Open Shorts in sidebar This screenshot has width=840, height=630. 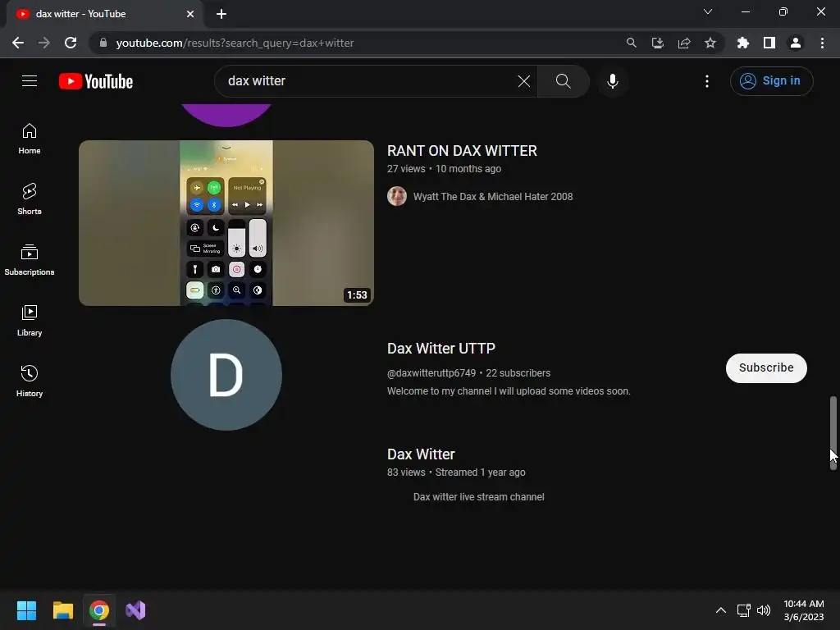click(x=30, y=199)
